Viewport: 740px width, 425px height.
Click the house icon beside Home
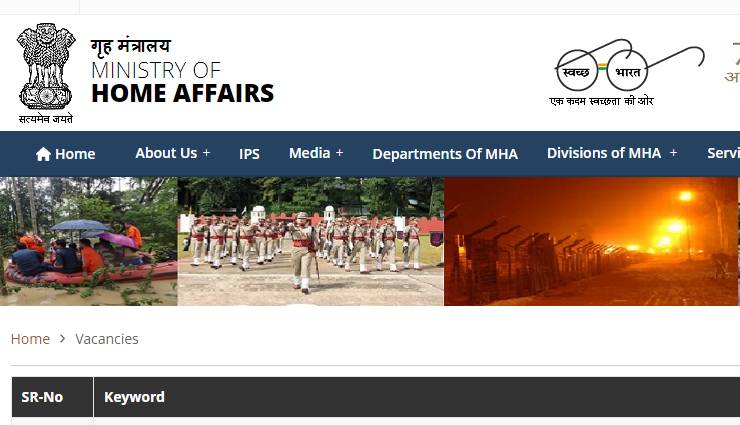(43, 154)
